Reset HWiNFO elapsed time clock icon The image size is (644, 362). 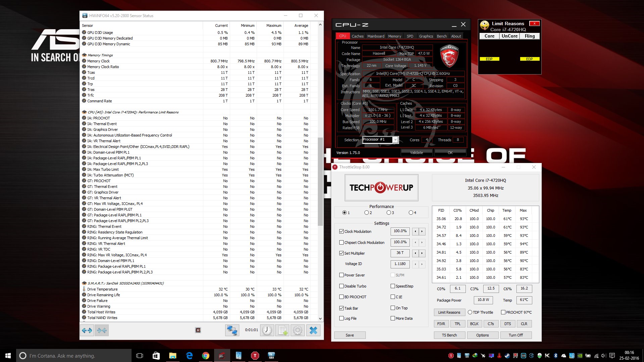point(267,330)
